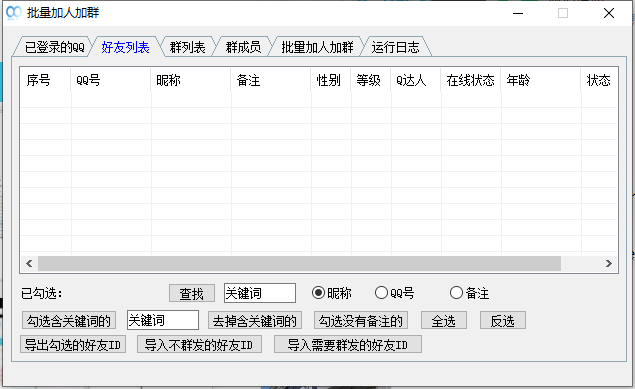The width and height of the screenshot is (635, 389).
Task: Click the 昵称 column header
Action: tap(191, 80)
